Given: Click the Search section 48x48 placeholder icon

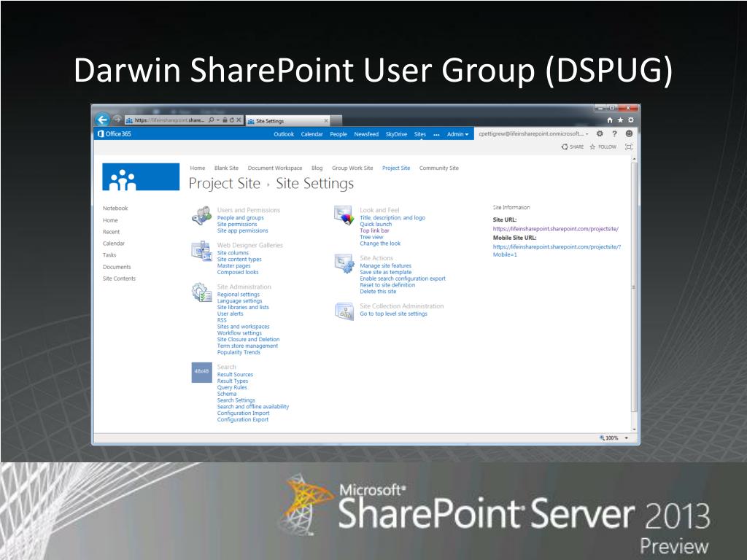Looking at the screenshot, I should [201, 373].
